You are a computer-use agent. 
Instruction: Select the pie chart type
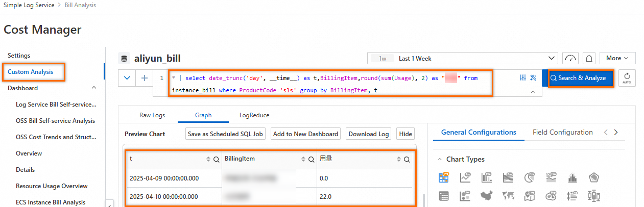click(x=529, y=177)
